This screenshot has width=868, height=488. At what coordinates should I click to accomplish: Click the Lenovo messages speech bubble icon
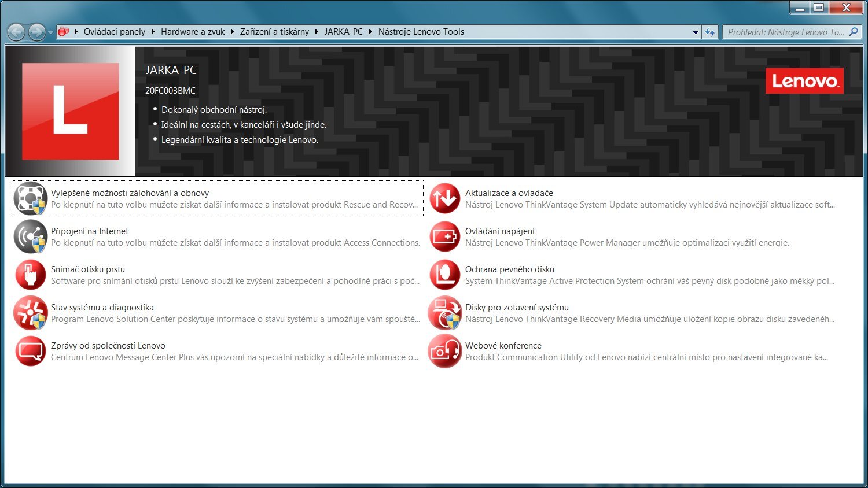[x=30, y=351]
